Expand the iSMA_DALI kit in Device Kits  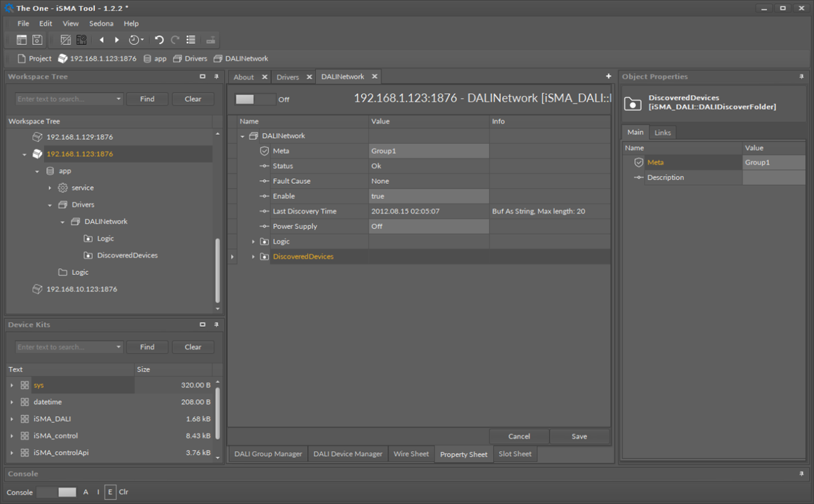point(12,419)
